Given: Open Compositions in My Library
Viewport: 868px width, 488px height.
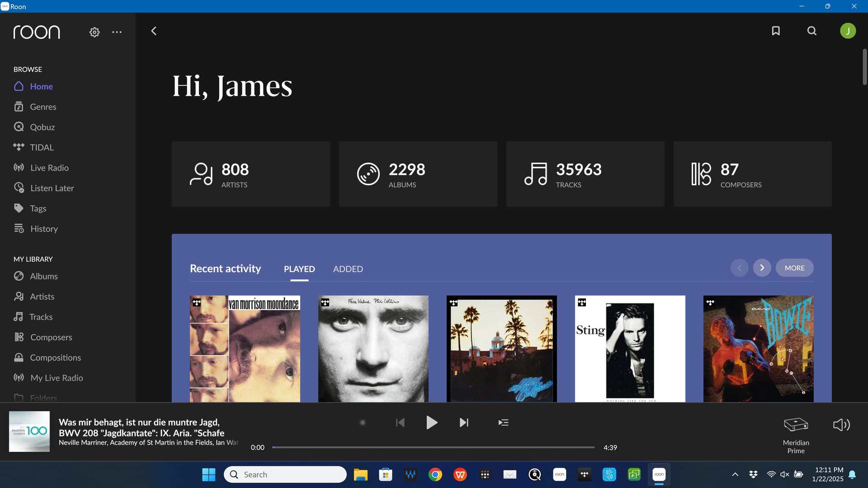Looking at the screenshot, I should (47, 357).
